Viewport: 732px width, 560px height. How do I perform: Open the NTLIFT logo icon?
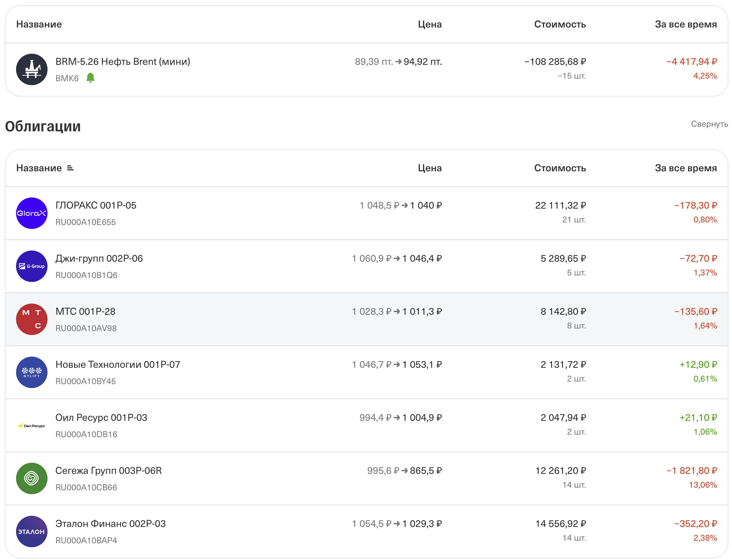pos(32,372)
